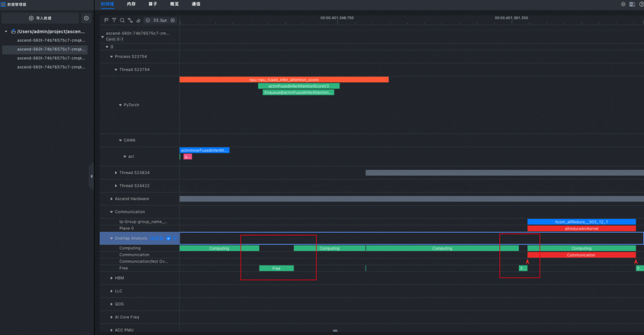The image size is (644, 335).
Task: Expand the Ascend Hardware row
Action: pos(112,198)
